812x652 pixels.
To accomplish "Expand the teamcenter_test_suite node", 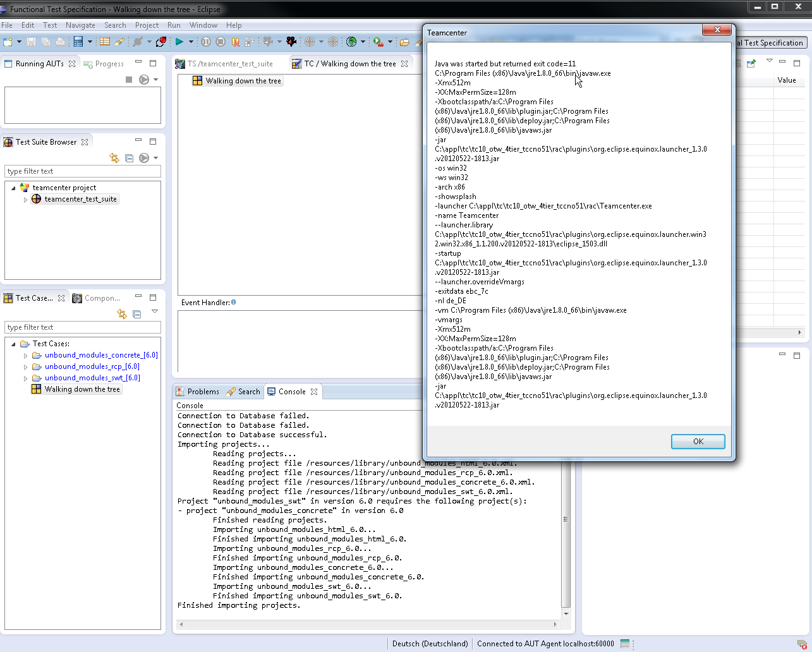I will click(x=26, y=199).
